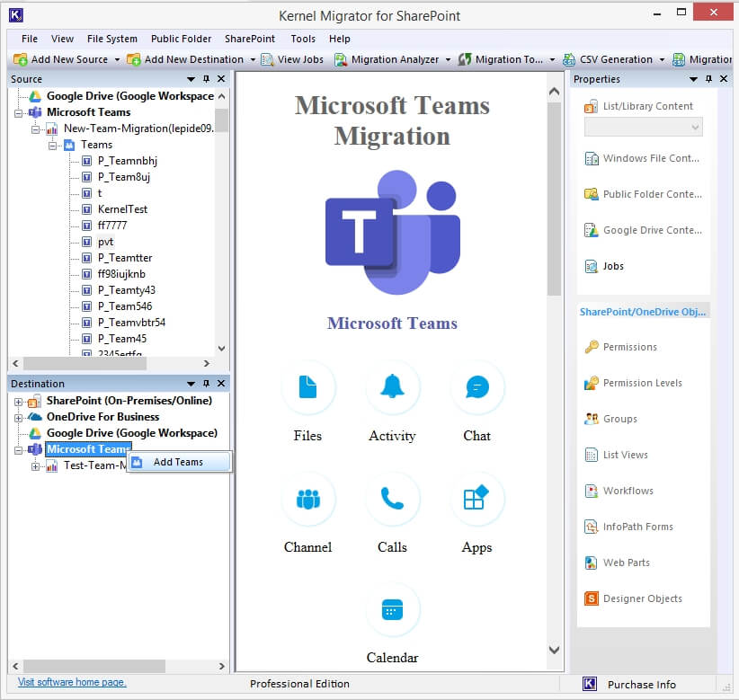Click Purchase Info button

[641, 684]
